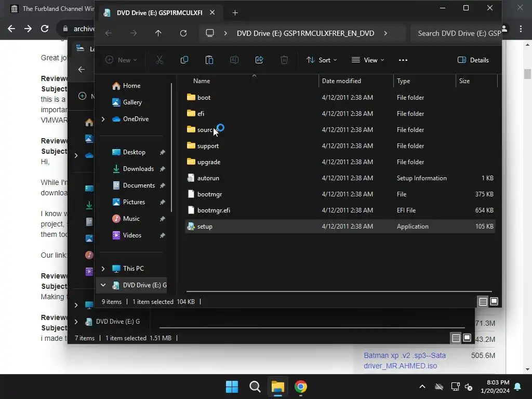Sort files by Date modified column
The width and height of the screenshot is (532, 399).
pyautogui.click(x=341, y=81)
